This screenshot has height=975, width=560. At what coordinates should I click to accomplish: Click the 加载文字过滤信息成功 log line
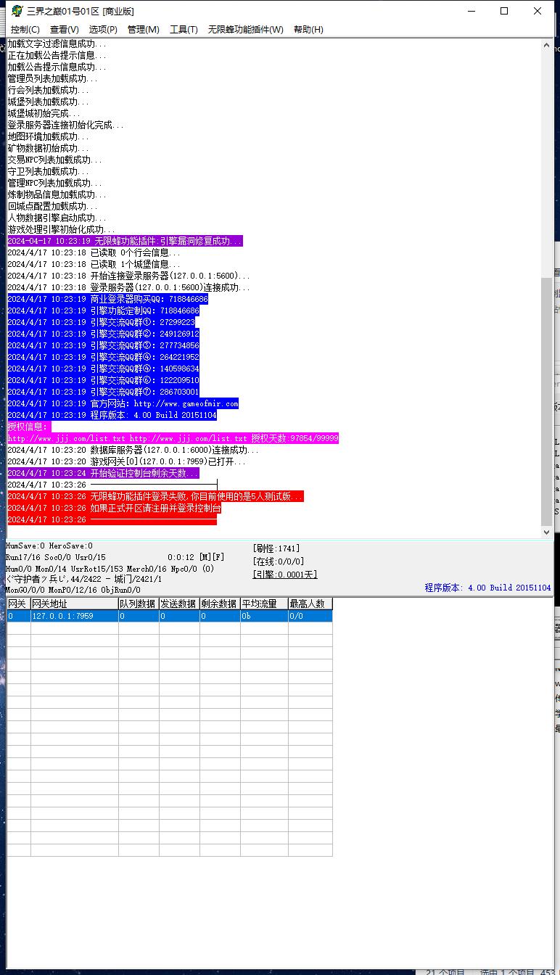(x=57, y=44)
